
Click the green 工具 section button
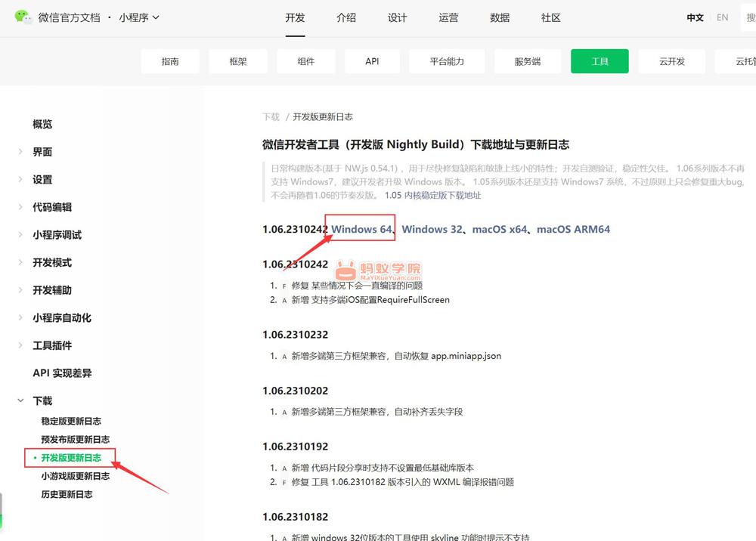pyautogui.click(x=600, y=61)
